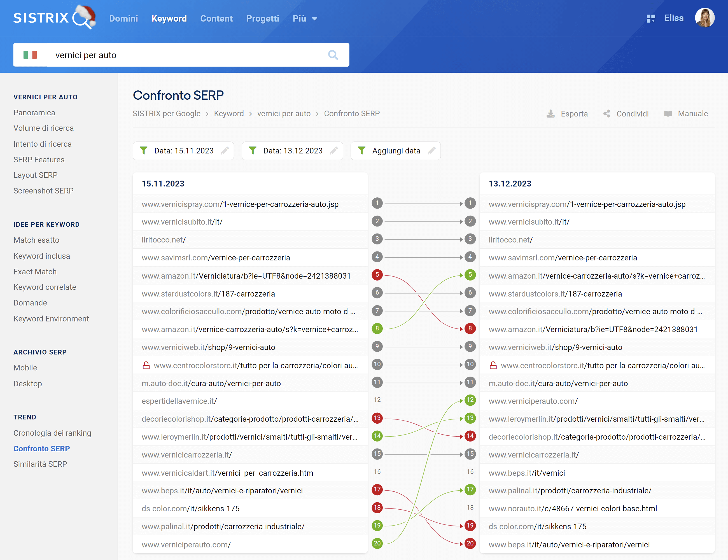728x560 pixels.
Task: Edit the 15.11.2023 date filter pencil
Action: tap(225, 151)
